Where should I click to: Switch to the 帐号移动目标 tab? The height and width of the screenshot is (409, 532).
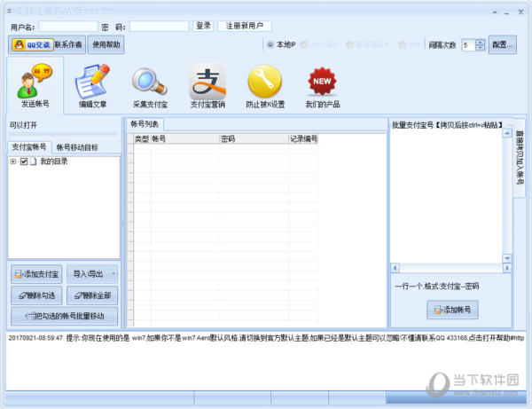point(77,147)
